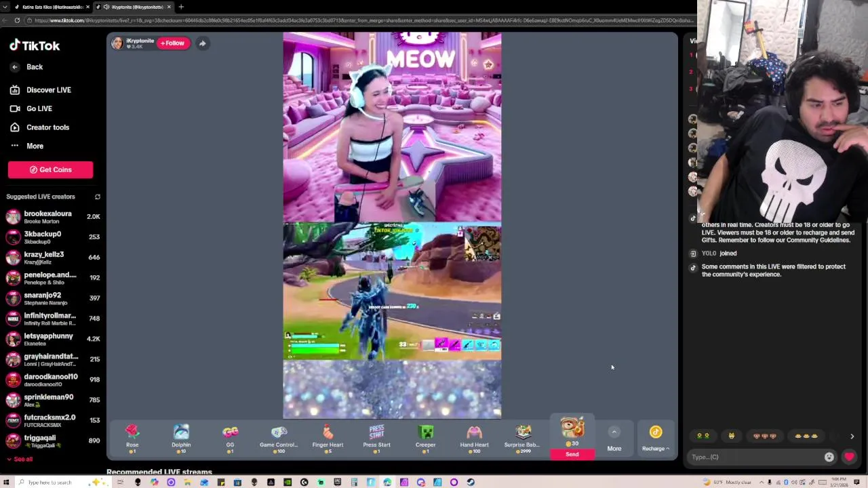This screenshot has height=488, width=868.
Task: Select the Rose gift
Action: tap(132, 438)
